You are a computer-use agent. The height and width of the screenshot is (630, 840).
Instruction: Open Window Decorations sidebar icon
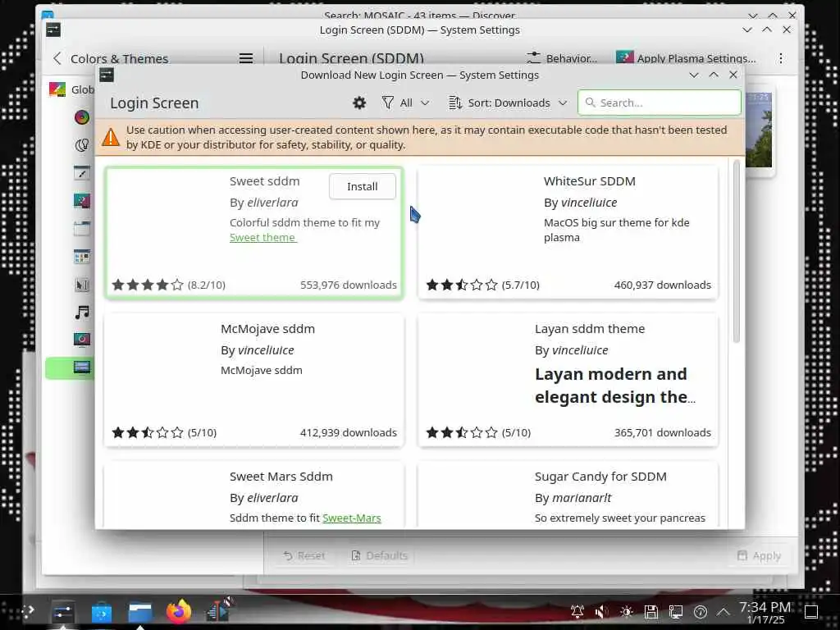point(82,228)
